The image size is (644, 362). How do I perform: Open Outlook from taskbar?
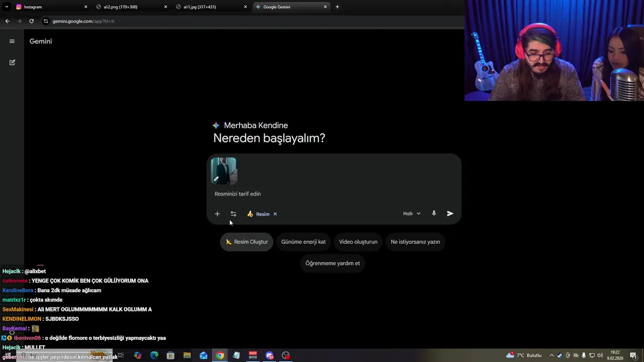click(203, 355)
